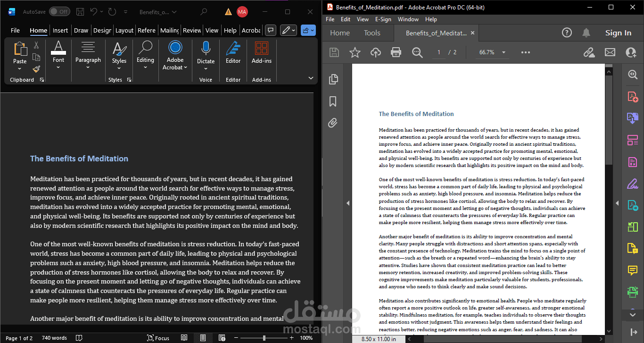The height and width of the screenshot is (343, 644).
Task: Open the E-Sign menu in Acrobat
Action: pos(383,19)
